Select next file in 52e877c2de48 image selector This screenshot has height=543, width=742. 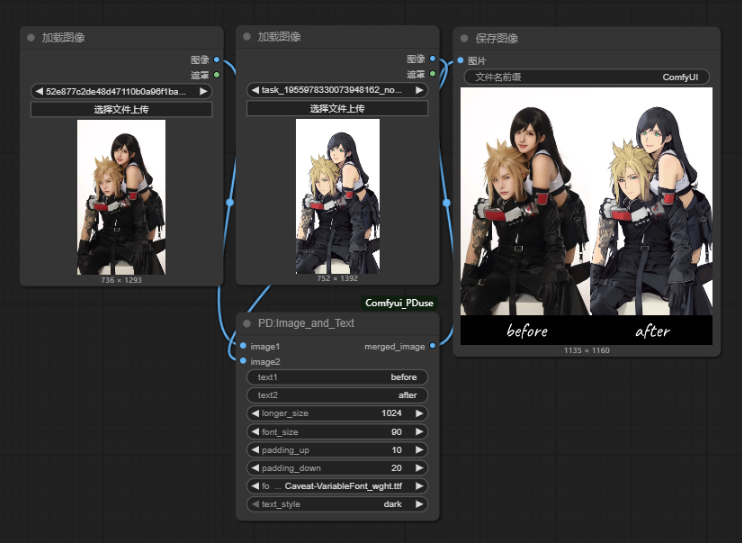(203, 91)
